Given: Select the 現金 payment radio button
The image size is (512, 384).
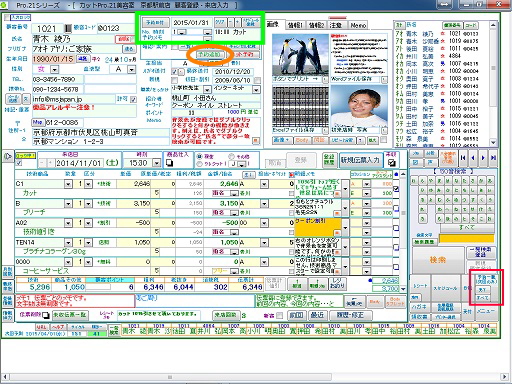Looking at the screenshot, I should (x=199, y=156).
